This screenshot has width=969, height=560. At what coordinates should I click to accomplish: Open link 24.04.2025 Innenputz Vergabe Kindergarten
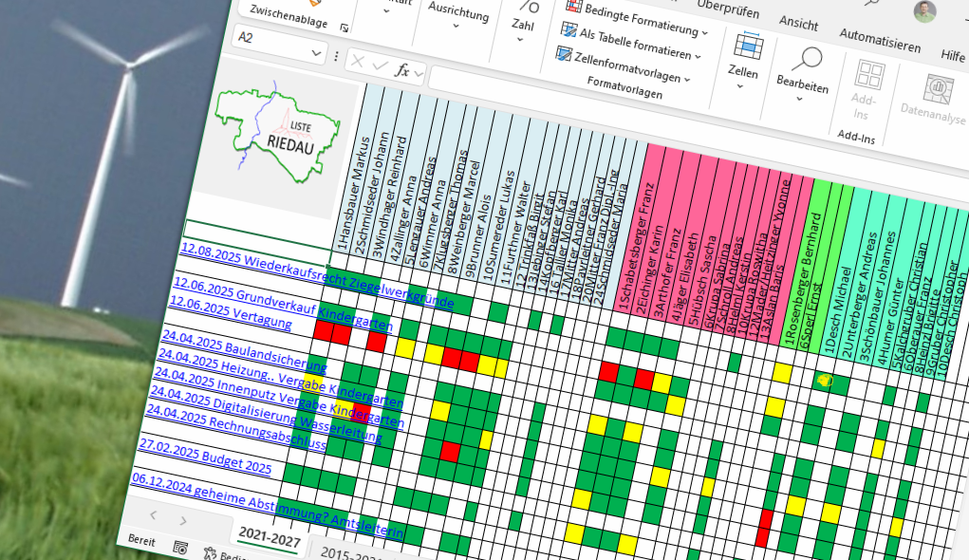coord(279,398)
